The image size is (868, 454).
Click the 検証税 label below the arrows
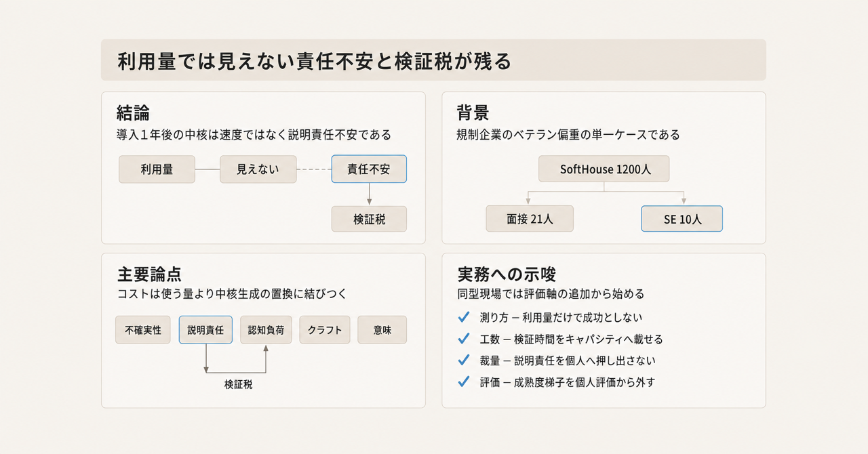(x=238, y=384)
